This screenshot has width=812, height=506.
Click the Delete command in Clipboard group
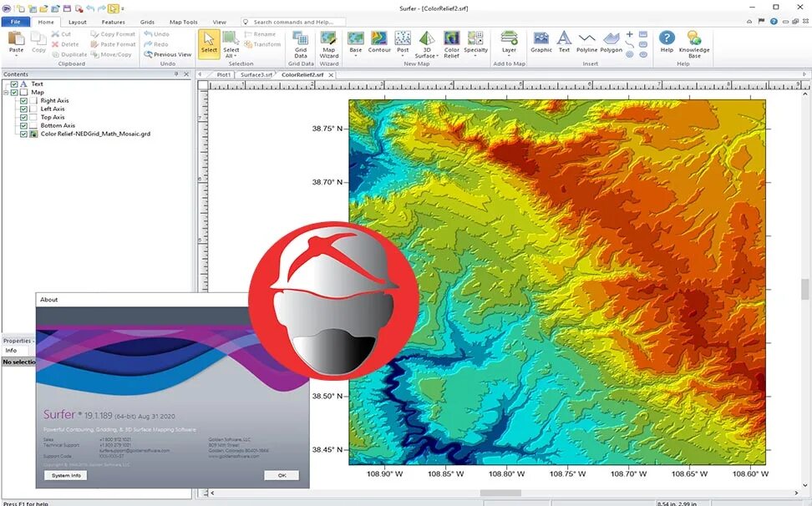[65, 44]
